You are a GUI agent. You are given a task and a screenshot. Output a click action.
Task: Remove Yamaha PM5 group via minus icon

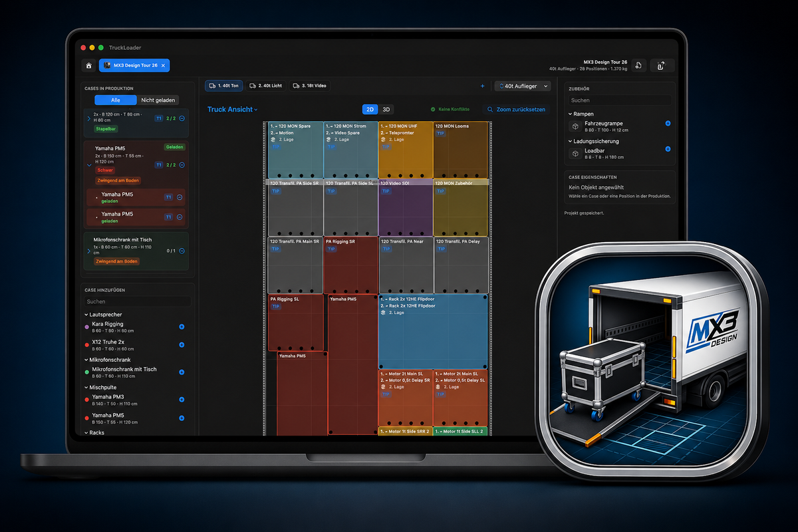pyautogui.click(x=182, y=165)
